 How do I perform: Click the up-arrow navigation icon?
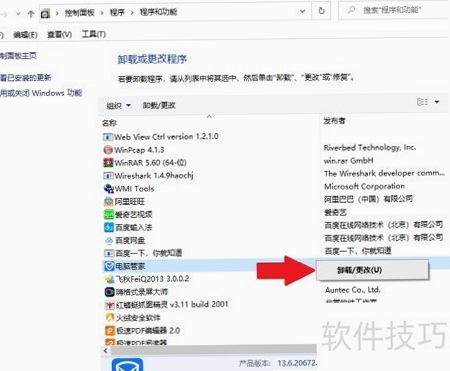(31, 14)
